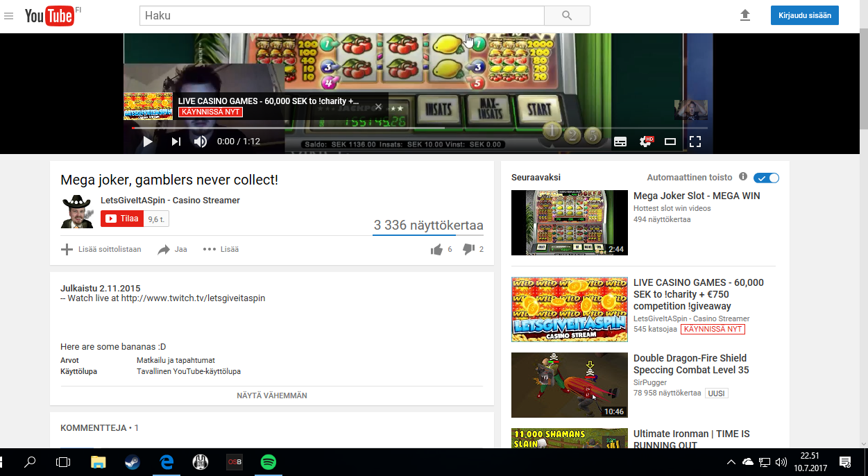The image size is (868, 476).
Task: Open LIVE CASINO GAMES stream thumbnail
Action: click(570, 309)
